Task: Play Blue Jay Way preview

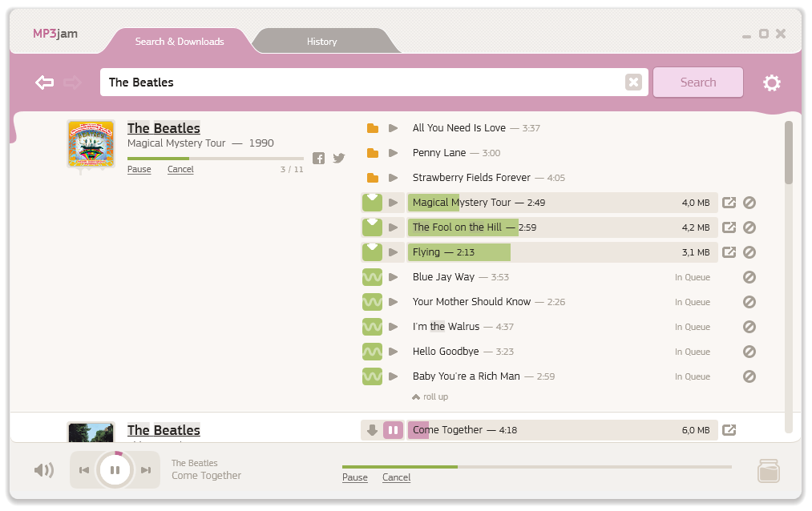Action: click(393, 277)
